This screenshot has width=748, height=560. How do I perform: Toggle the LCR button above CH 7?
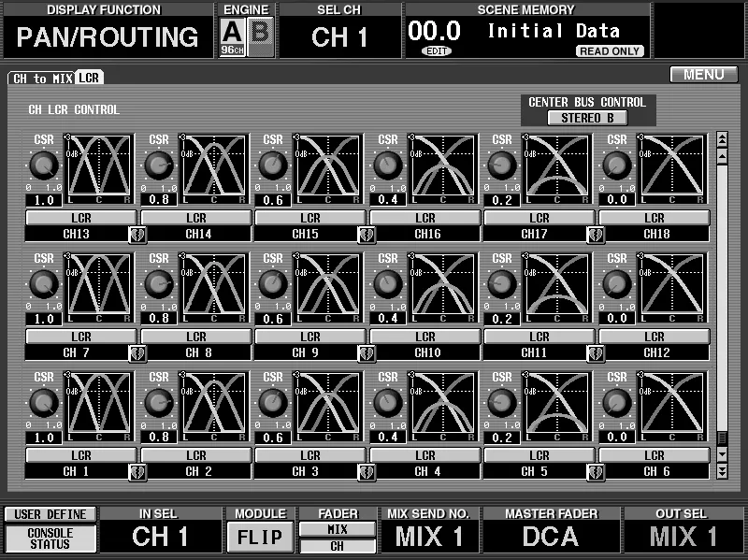click(x=81, y=337)
